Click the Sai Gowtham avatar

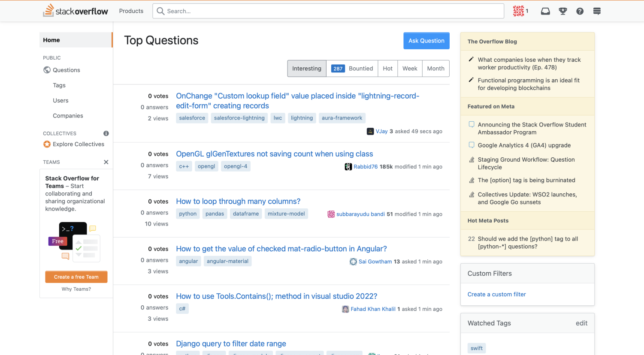click(353, 262)
